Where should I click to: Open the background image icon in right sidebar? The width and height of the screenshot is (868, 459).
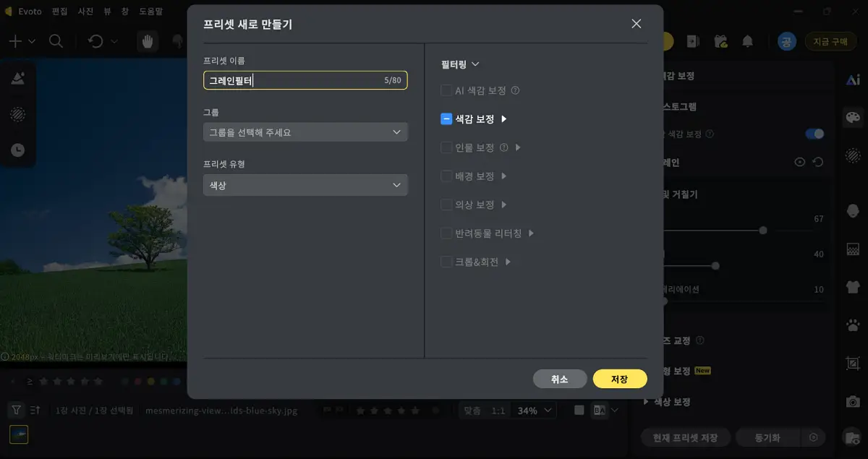(853, 249)
